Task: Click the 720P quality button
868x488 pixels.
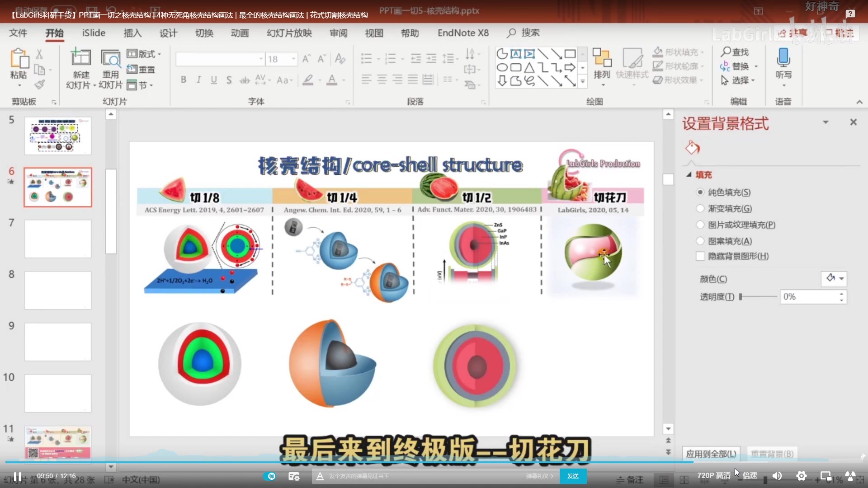Action: pos(713,475)
